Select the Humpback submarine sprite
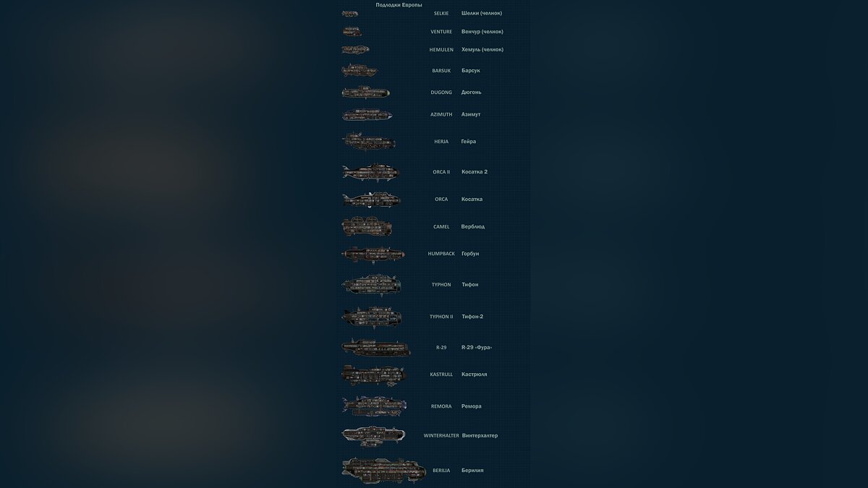868x488 pixels. 373,254
